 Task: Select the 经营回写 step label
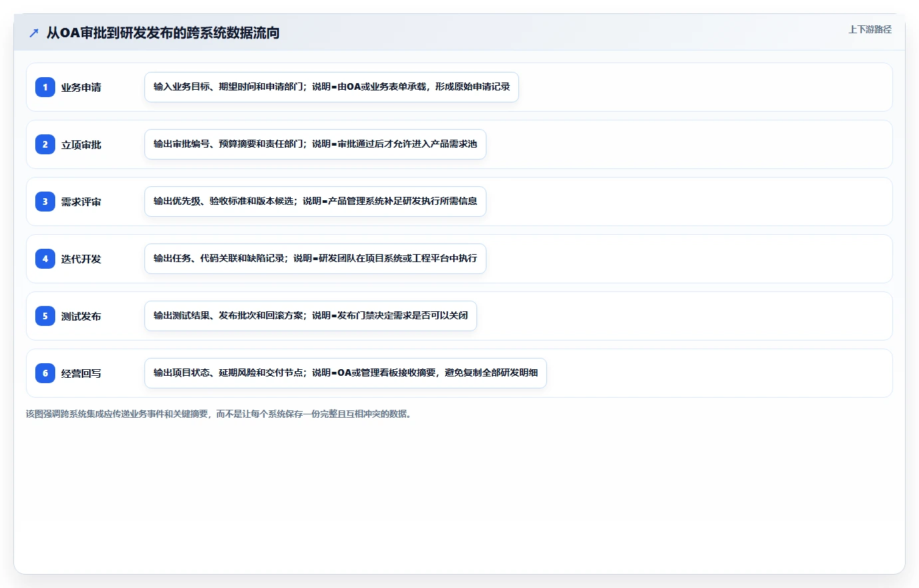click(81, 374)
